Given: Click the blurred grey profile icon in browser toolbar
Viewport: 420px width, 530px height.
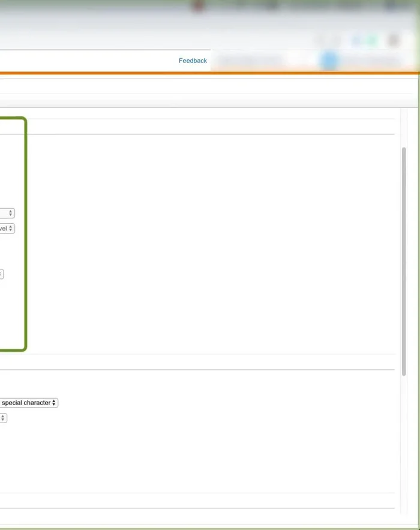Looking at the screenshot, I should [393, 40].
